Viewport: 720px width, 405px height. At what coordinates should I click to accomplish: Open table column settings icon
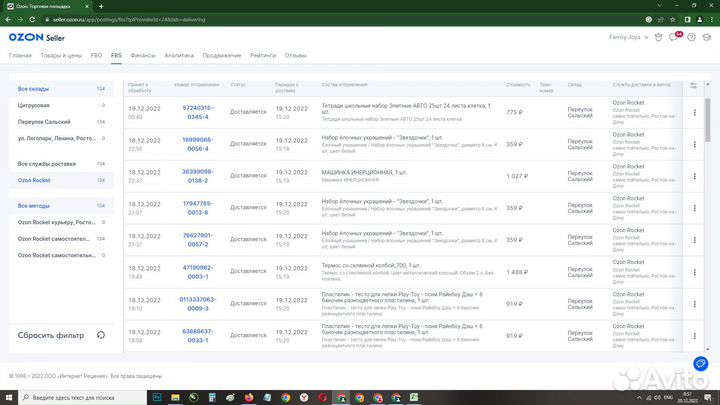(x=693, y=87)
